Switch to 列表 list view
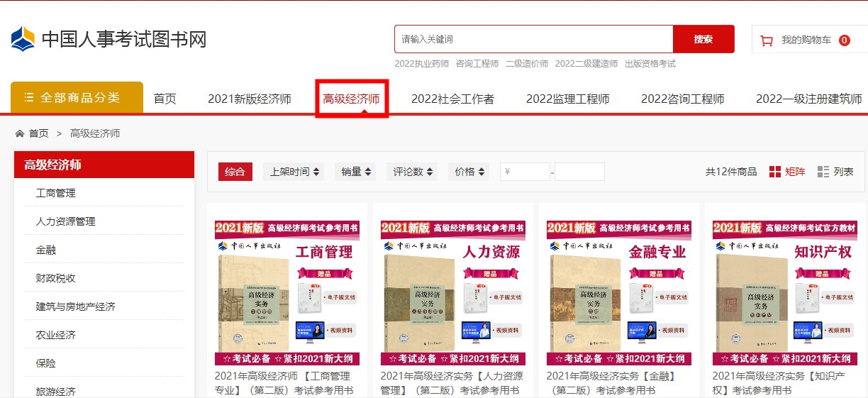868x398 pixels. [x=835, y=172]
